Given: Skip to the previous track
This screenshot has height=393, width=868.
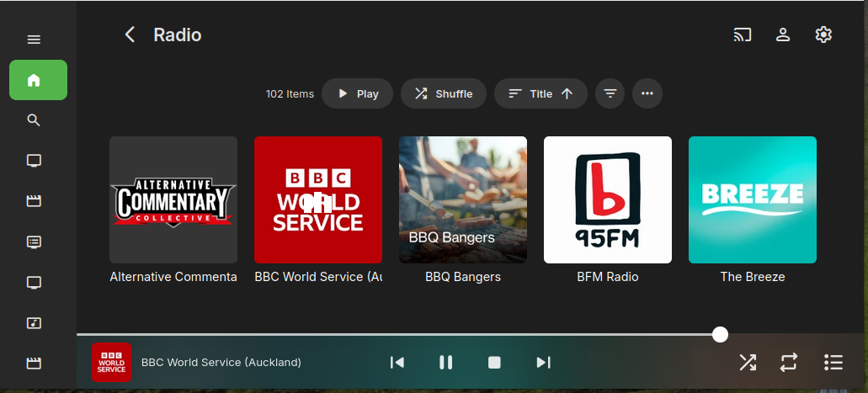Looking at the screenshot, I should [x=397, y=363].
